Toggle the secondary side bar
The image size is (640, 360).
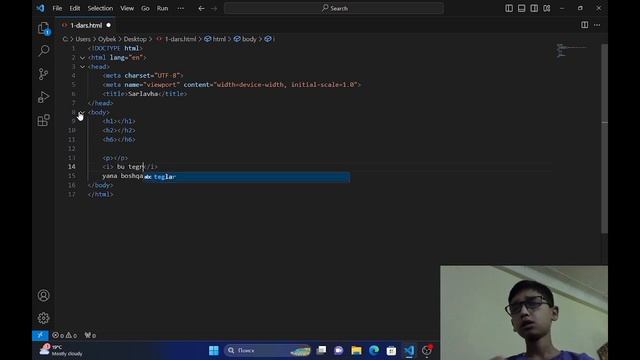tap(534, 8)
